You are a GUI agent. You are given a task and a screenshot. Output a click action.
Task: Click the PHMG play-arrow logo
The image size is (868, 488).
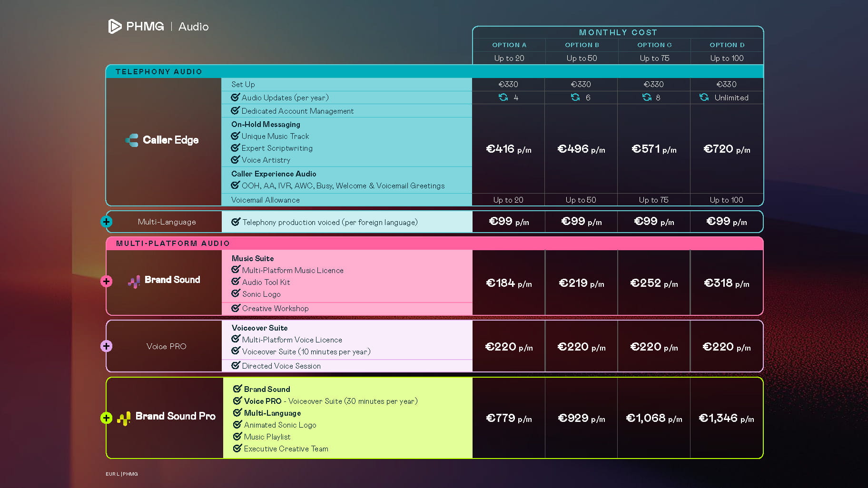click(115, 26)
